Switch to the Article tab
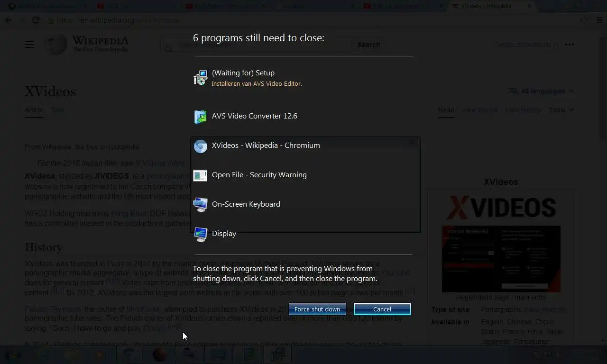Screen dimensions: 607x364 (34, 110)
